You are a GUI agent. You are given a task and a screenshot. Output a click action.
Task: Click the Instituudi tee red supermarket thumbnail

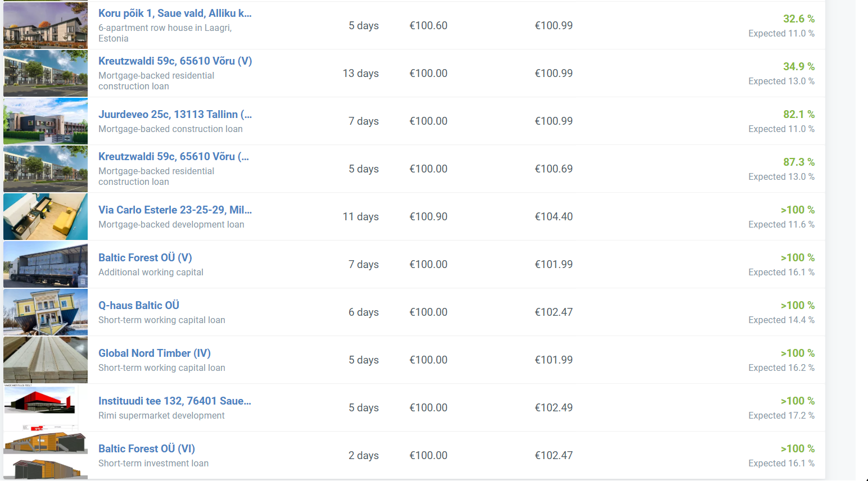click(x=46, y=407)
